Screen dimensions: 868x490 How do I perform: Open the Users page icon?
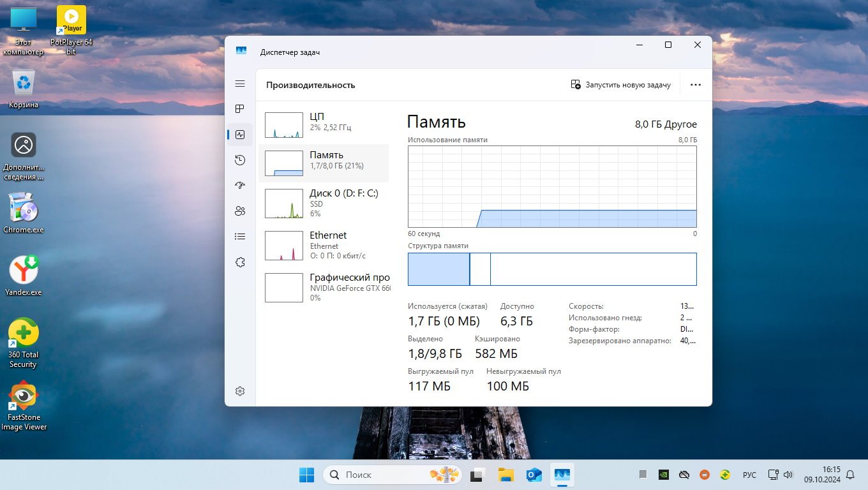click(240, 211)
